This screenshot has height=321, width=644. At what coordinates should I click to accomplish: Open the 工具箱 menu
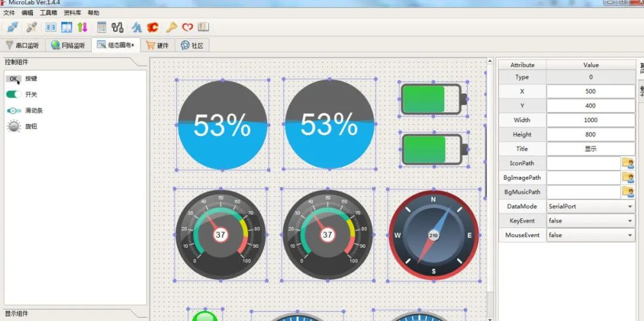coord(48,13)
